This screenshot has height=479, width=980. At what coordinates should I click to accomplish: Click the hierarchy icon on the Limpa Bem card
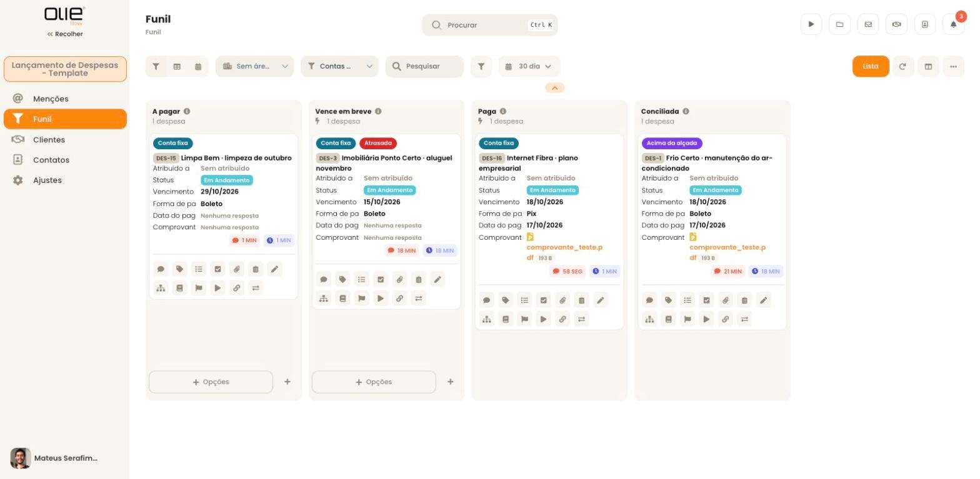[x=161, y=288]
